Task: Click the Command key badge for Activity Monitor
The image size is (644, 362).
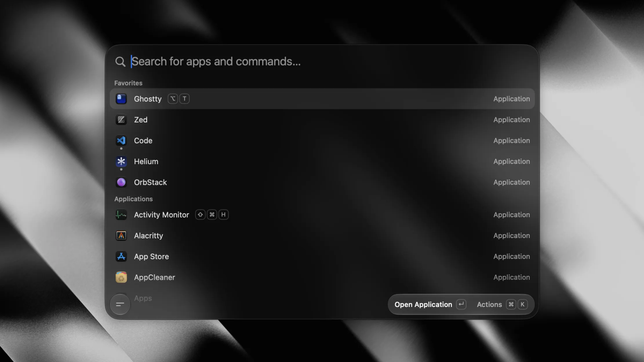Action: 212,215
